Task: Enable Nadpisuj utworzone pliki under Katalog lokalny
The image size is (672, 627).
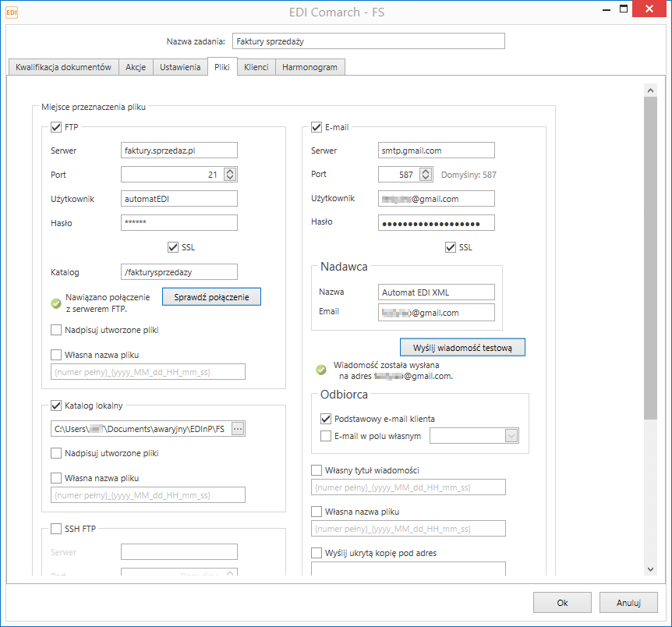Action: (x=56, y=453)
